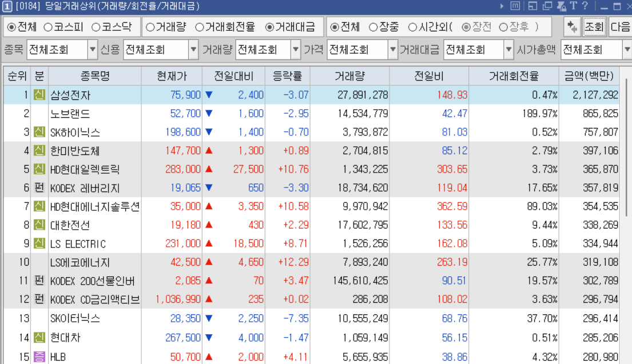Click the 조회 button
The image size is (632, 364).
[x=594, y=27]
